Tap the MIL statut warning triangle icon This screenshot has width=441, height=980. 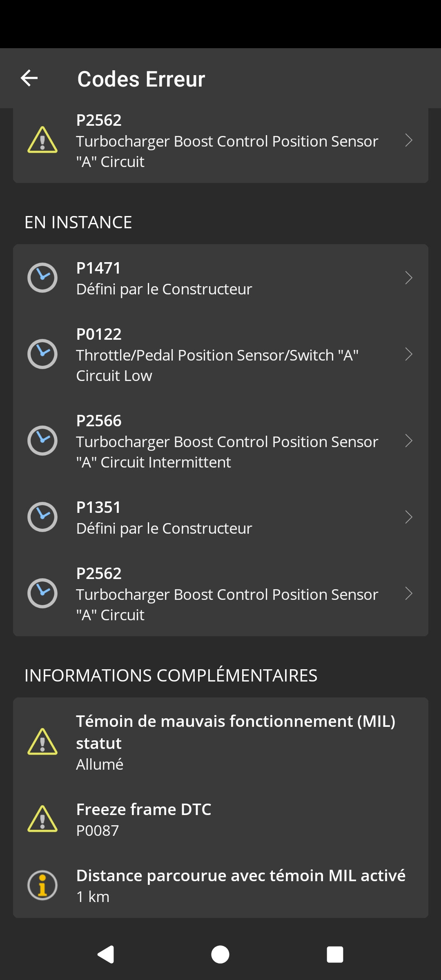[x=42, y=742]
